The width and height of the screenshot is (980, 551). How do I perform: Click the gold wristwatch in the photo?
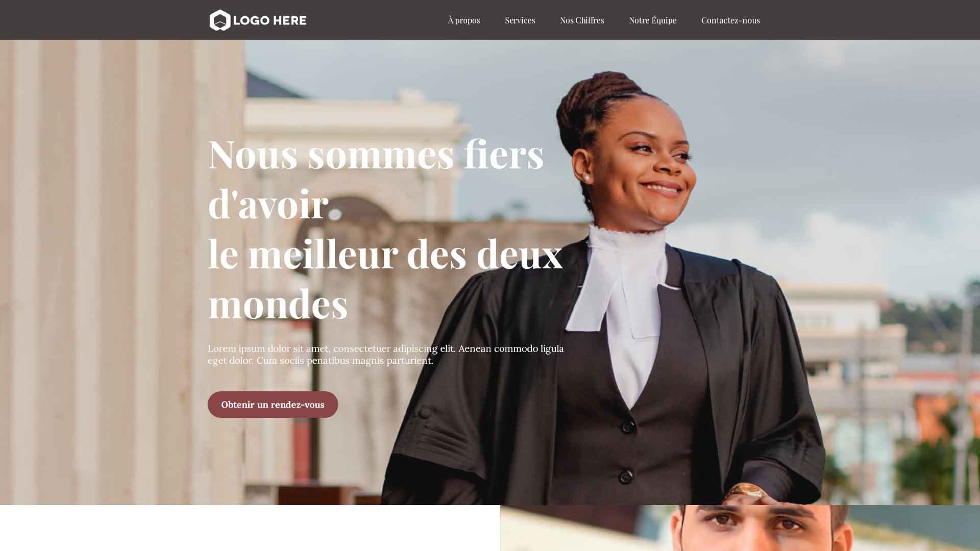[747, 491]
